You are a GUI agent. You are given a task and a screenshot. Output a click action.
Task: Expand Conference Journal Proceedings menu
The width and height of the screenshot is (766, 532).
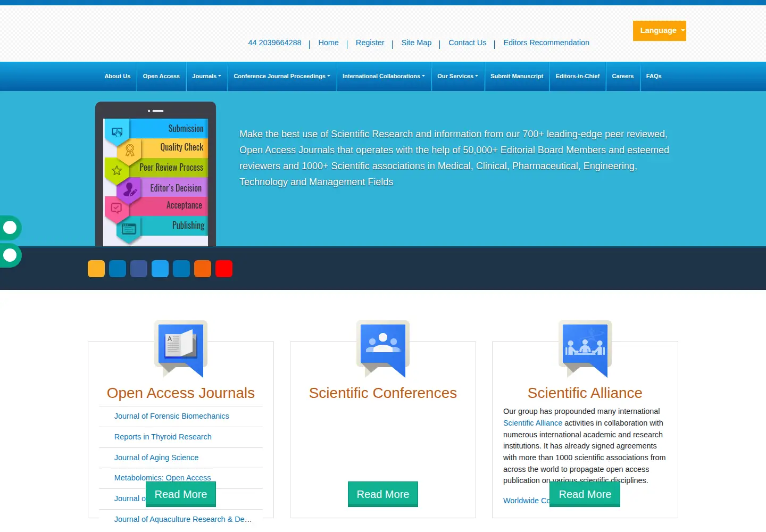click(282, 76)
